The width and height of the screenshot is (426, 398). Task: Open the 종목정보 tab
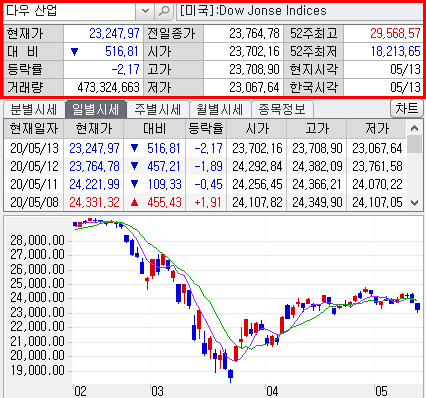tap(282, 109)
